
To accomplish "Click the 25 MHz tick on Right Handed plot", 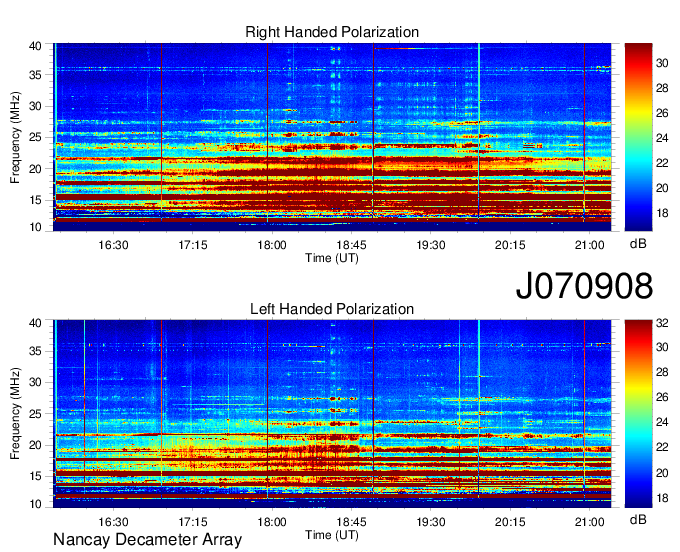I will [x=36, y=138].
